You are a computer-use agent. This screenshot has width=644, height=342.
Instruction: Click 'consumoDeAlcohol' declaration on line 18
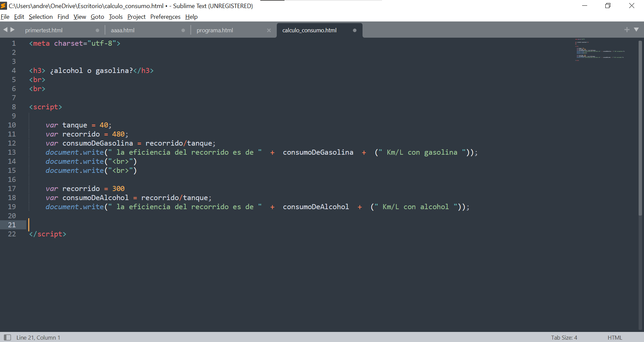(96, 198)
